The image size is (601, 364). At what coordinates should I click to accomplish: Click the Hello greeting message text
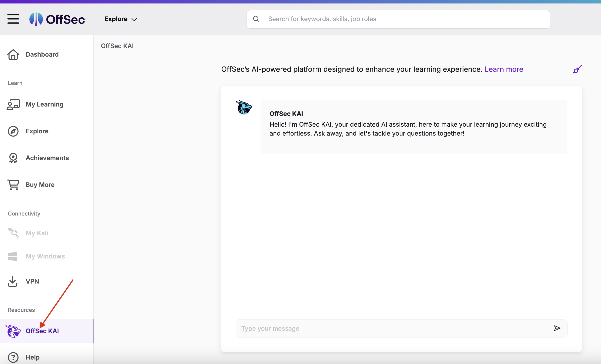click(x=408, y=129)
